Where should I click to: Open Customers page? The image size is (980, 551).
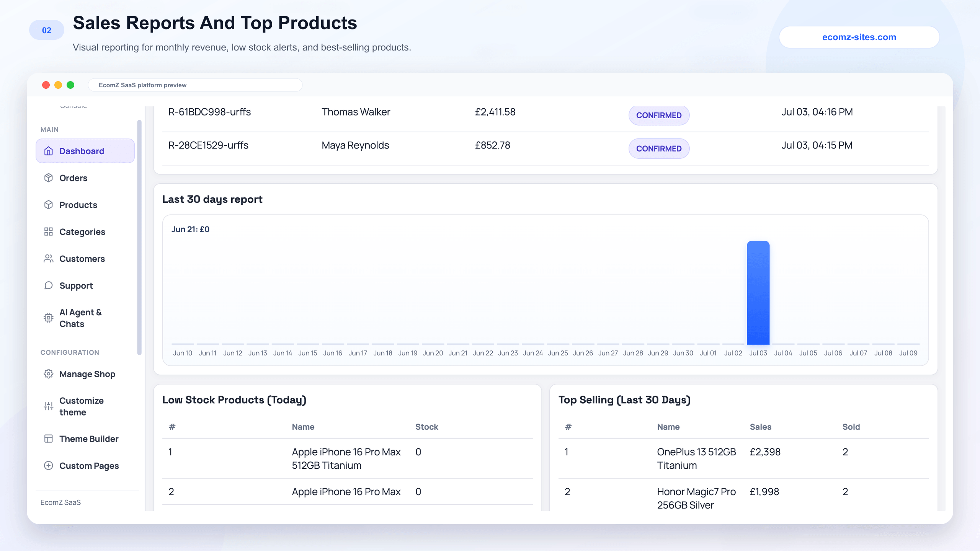point(85,259)
